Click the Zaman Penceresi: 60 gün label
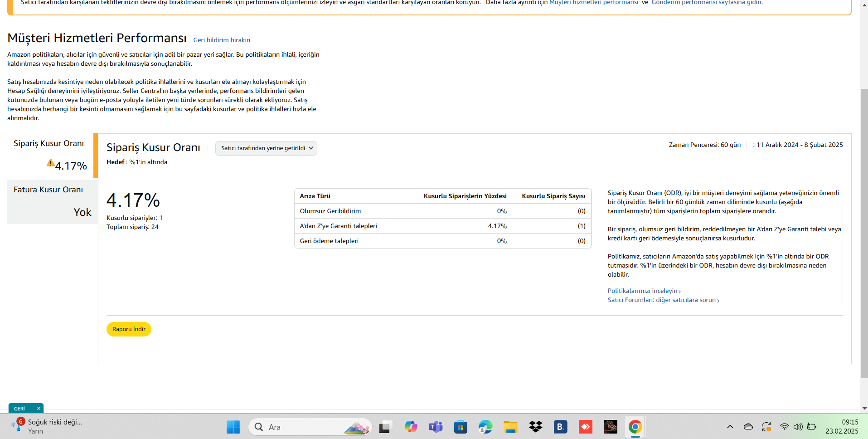Image resolution: width=868 pixels, height=439 pixels. point(705,145)
